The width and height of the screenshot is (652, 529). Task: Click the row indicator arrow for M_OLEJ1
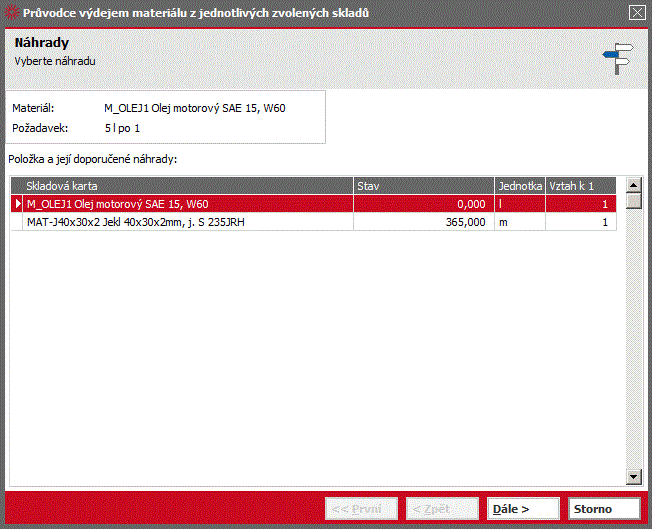click(17, 204)
